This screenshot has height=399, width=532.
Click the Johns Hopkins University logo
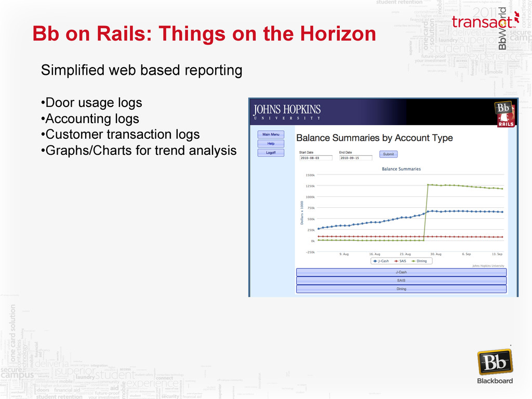point(287,112)
